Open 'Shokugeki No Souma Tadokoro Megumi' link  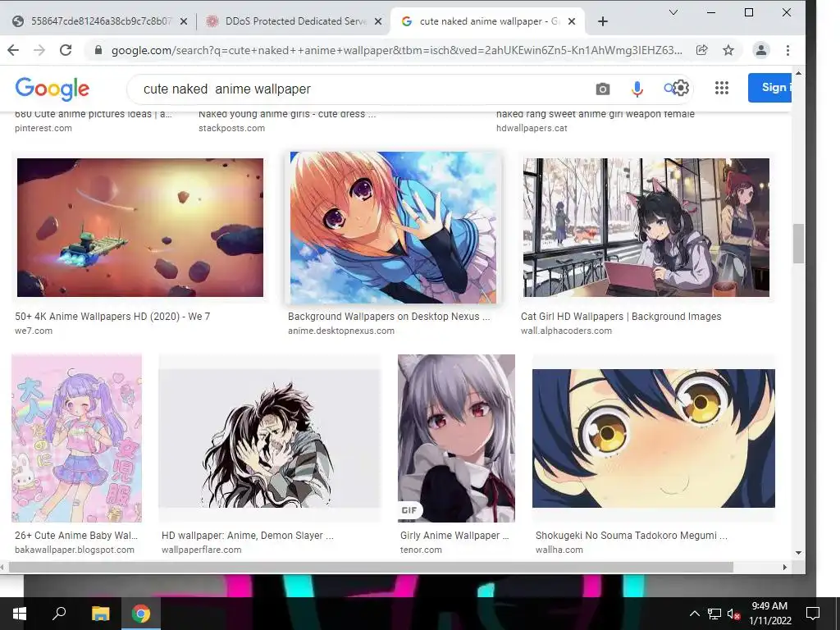pyautogui.click(x=632, y=536)
